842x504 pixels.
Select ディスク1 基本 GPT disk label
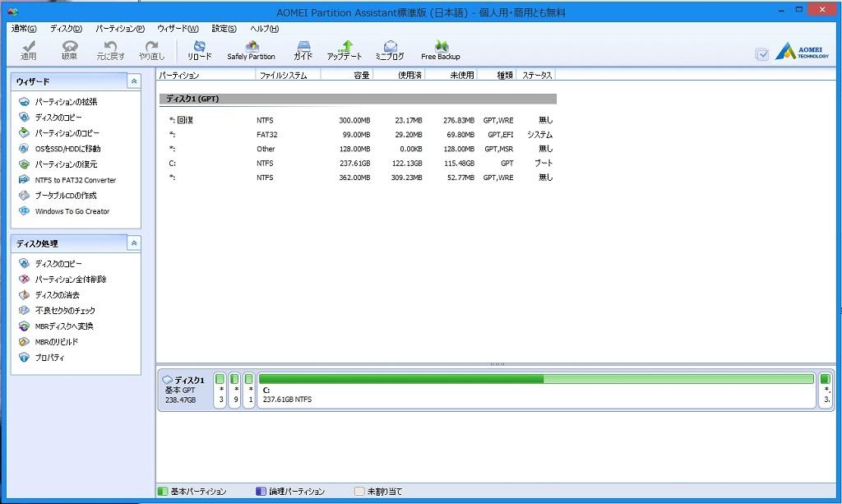pos(184,390)
